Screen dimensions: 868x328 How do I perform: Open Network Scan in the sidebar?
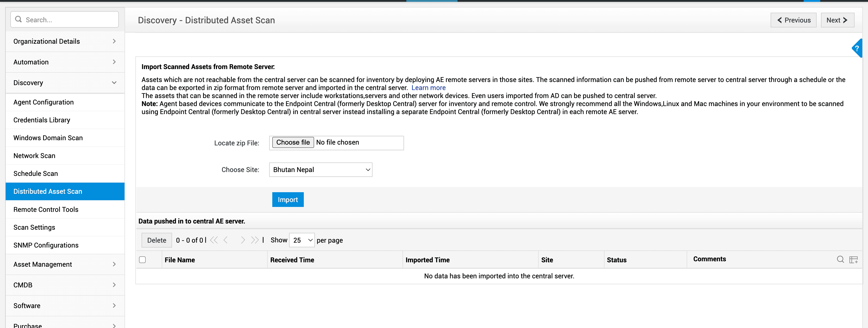34,155
